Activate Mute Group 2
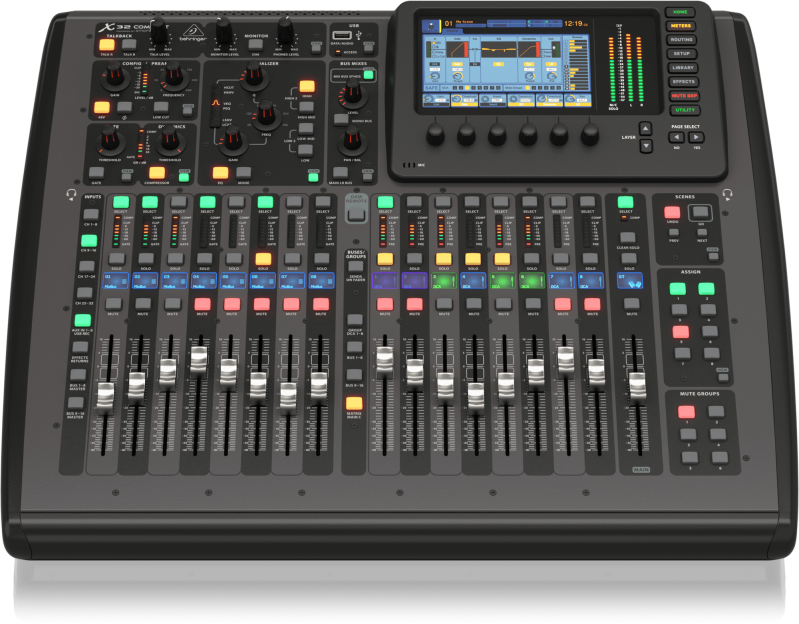The width and height of the screenshot is (799, 624). point(716,412)
